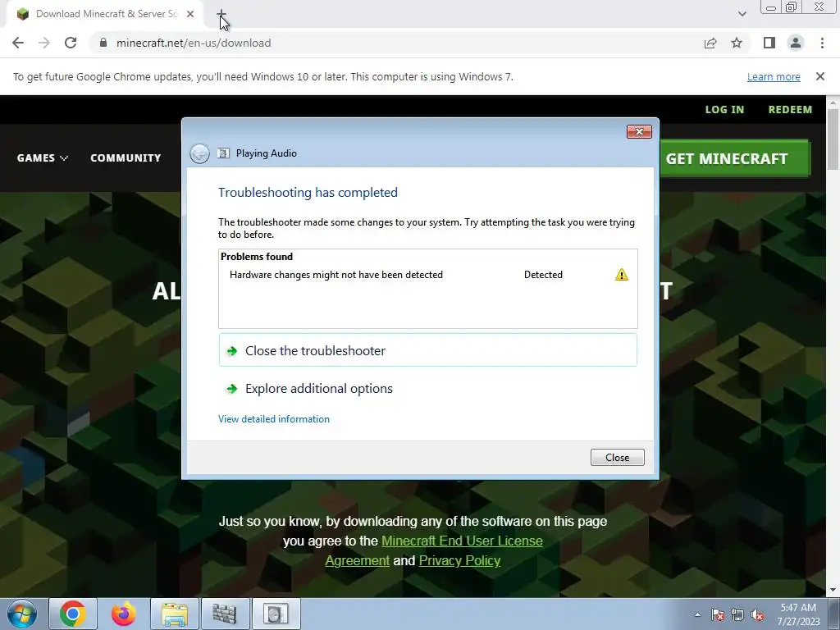Screen dimensions: 840x630
Task: Click the GET MINECRAFT button
Action: (x=734, y=158)
